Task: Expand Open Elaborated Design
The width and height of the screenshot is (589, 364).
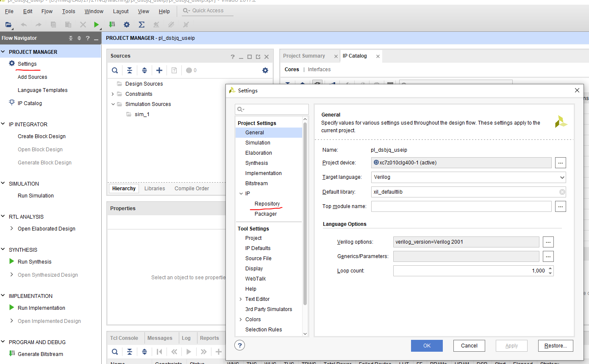Action: point(12,228)
